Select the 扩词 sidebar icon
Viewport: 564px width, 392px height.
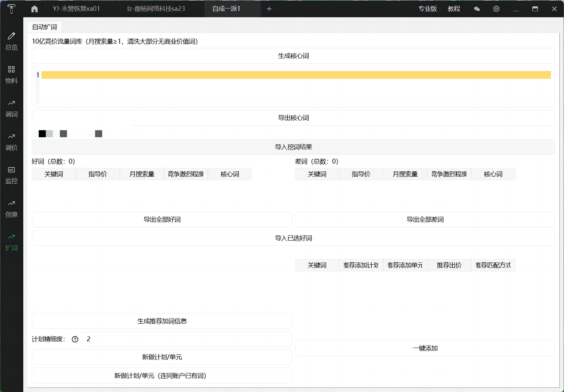click(11, 242)
